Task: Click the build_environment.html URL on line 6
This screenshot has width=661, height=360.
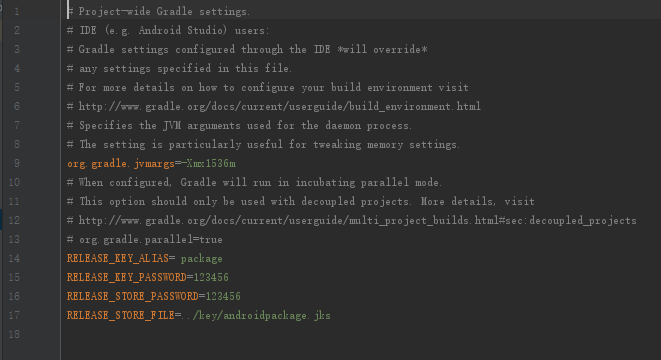Action: 279,106
